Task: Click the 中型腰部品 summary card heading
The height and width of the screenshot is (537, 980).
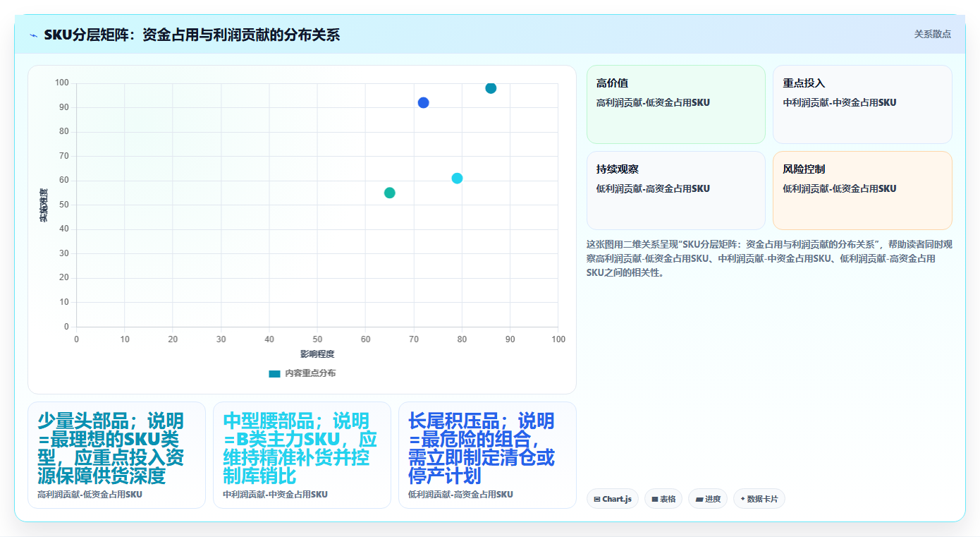Action: point(300,448)
